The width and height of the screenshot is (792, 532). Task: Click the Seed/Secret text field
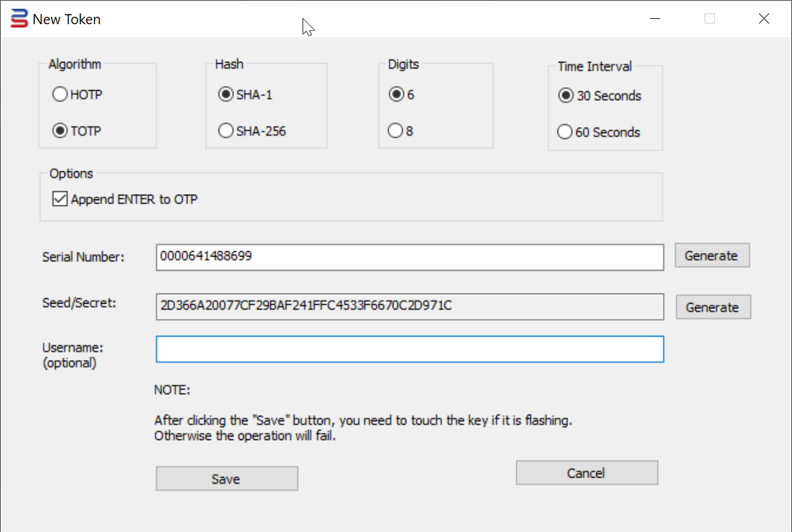pyautogui.click(x=409, y=306)
